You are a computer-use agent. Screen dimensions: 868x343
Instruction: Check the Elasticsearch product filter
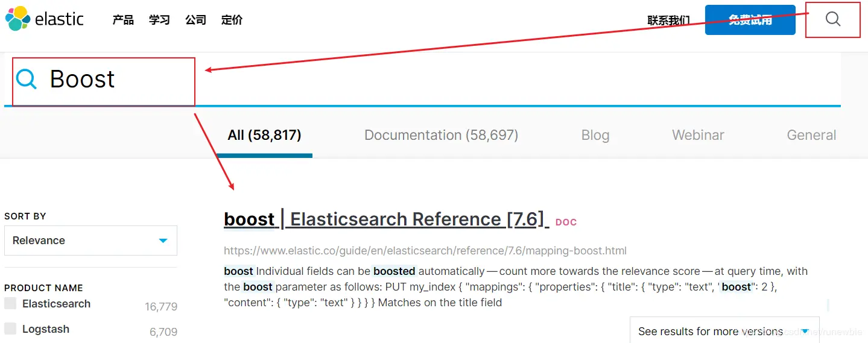[10, 303]
